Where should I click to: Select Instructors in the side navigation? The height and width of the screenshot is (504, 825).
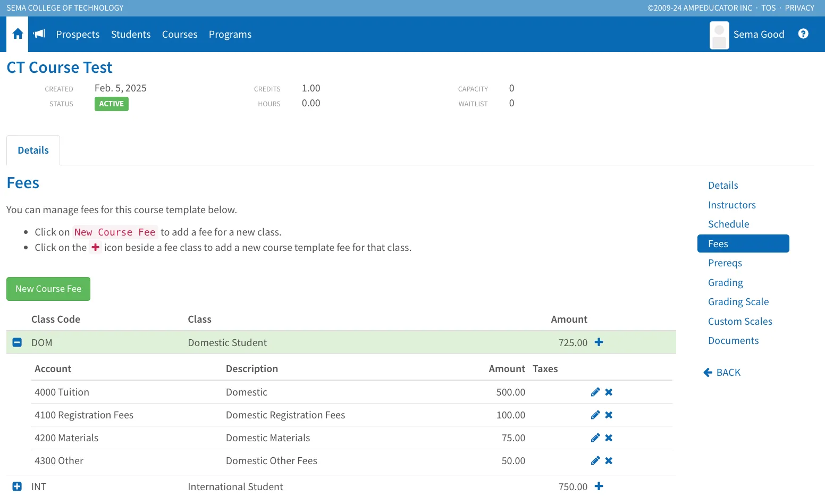pos(731,205)
